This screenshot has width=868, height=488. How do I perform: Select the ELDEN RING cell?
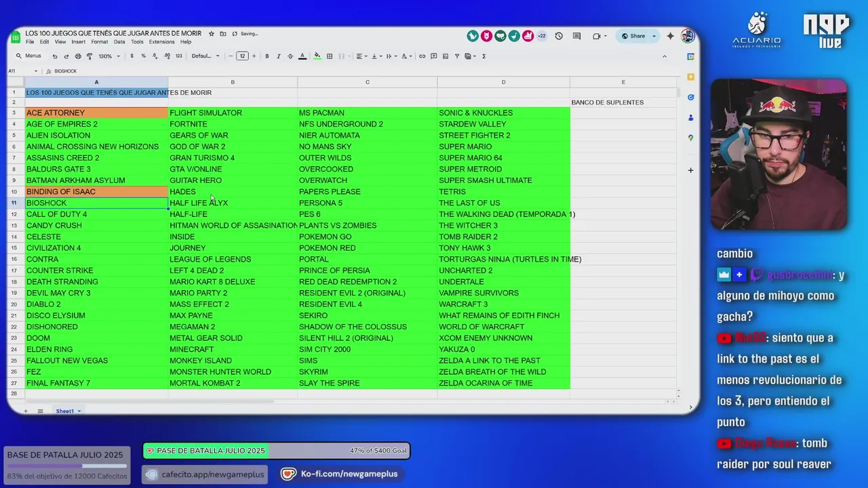[x=96, y=350]
